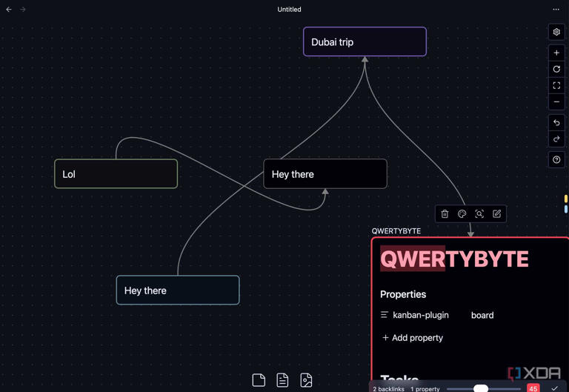Zoom in with the plus icon

click(556, 53)
